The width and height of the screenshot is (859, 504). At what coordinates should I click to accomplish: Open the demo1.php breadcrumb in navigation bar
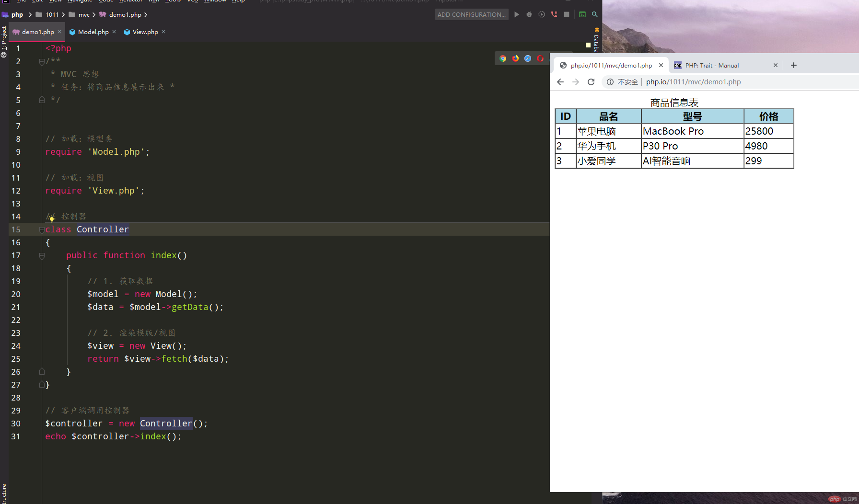[121, 14]
